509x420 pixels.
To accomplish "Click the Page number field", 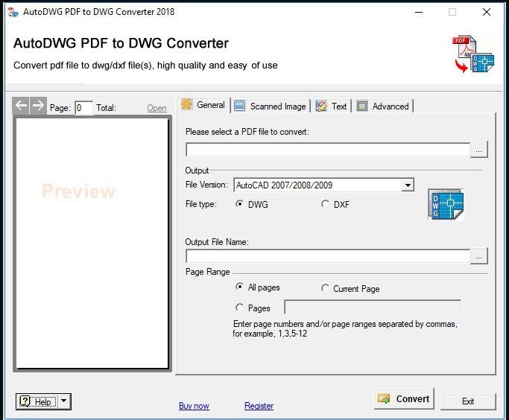I will point(83,108).
